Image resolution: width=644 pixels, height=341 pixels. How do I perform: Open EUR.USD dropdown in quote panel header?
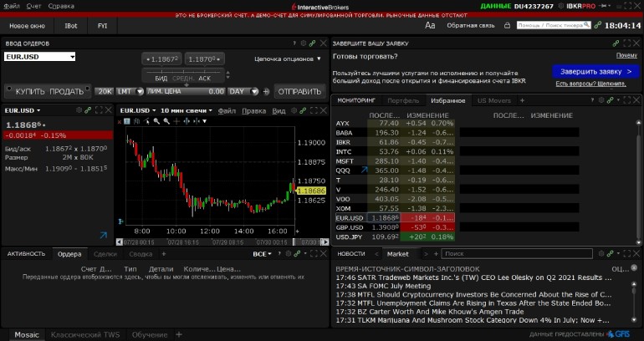[23, 110]
